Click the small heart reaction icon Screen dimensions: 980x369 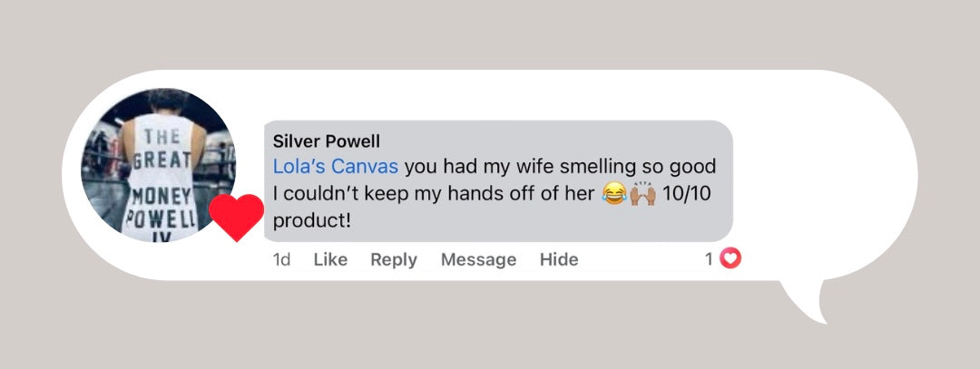[730, 259]
